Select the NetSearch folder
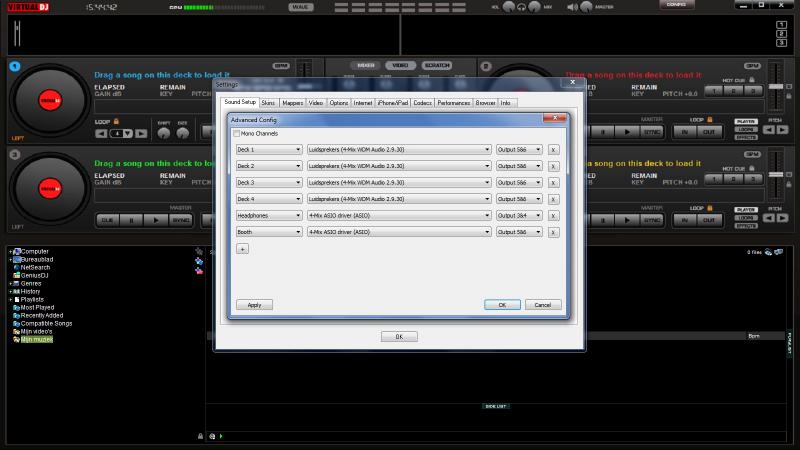 [x=35, y=267]
